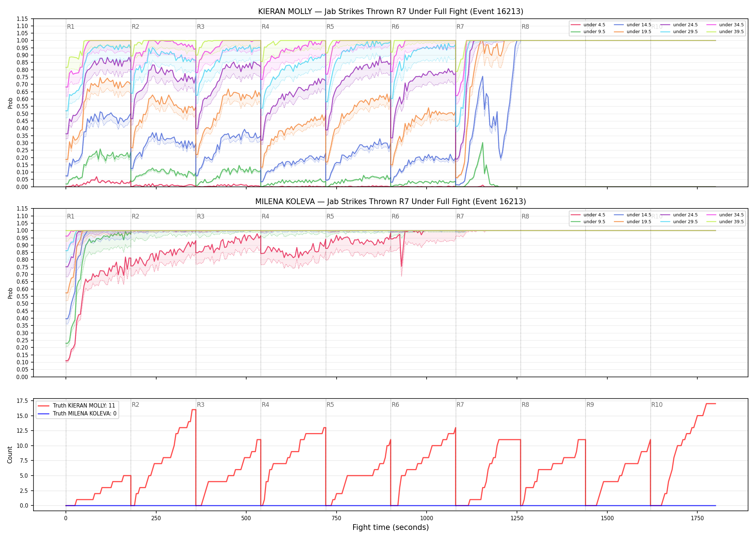756x540 pixels.
Task: Click the R9 round marker in the Count chart
Action: click(x=590, y=405)
